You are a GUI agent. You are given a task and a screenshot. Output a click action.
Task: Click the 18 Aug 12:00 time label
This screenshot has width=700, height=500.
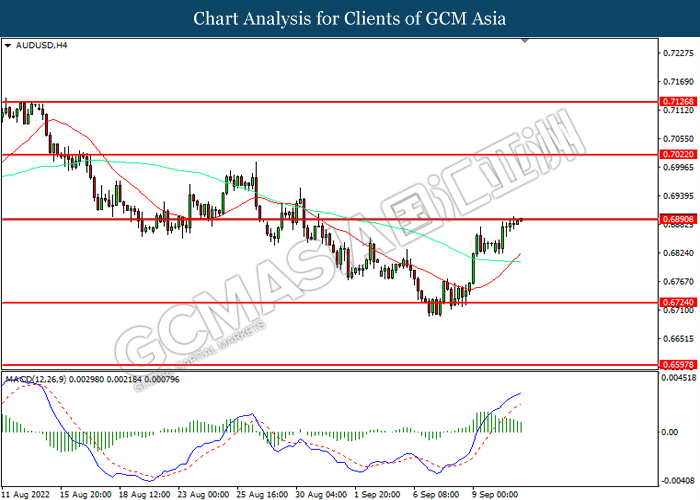[144, 495]
